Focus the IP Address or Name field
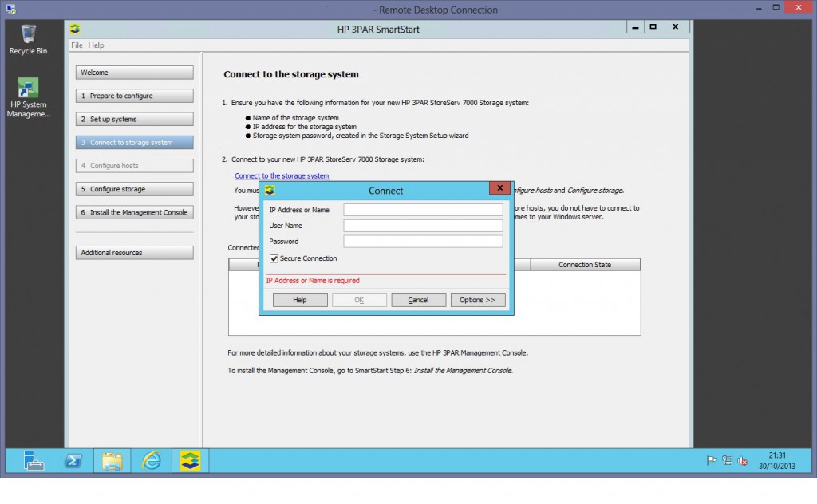817x504 pixels. pyautogui.click(x=423, y=210)
